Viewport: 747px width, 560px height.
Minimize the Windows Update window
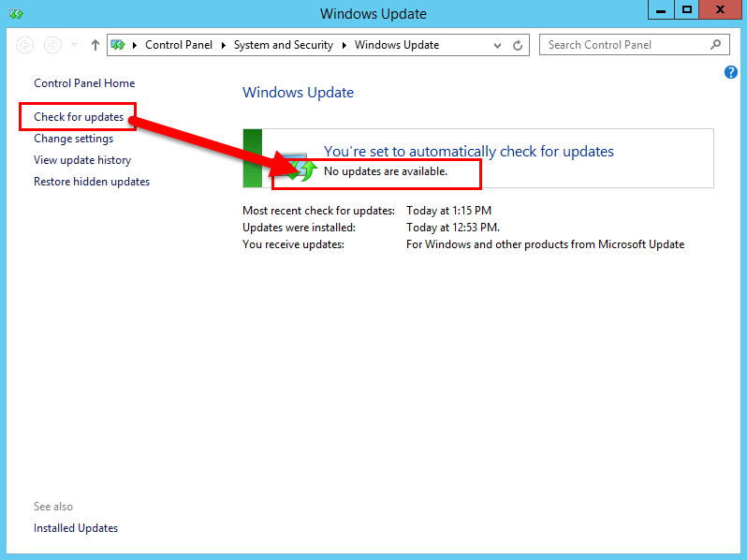[661, 9]
